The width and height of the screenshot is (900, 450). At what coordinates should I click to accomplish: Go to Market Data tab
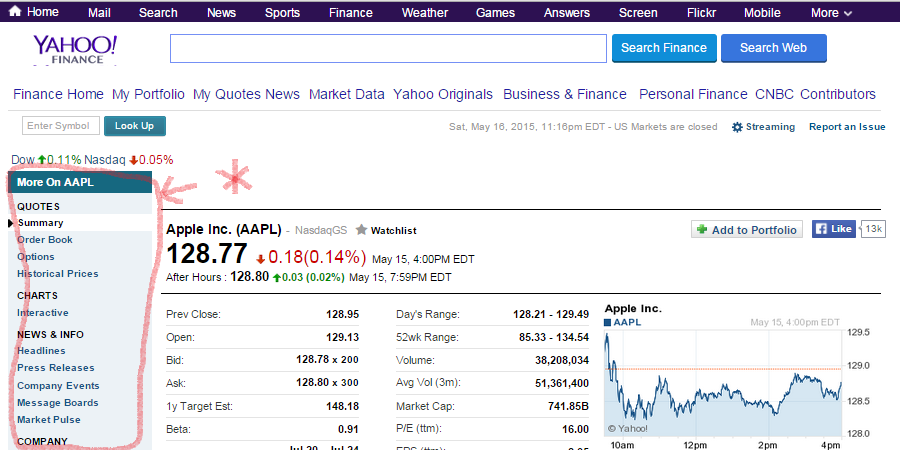[x=347, y=94]
